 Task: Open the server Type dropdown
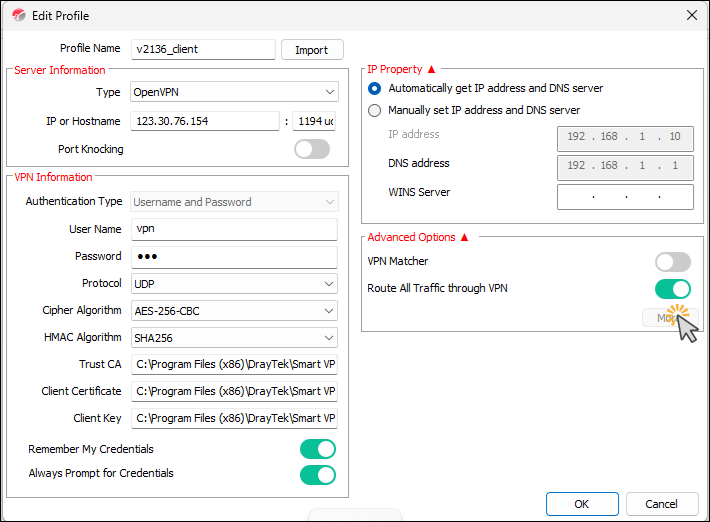click(235, 93)
